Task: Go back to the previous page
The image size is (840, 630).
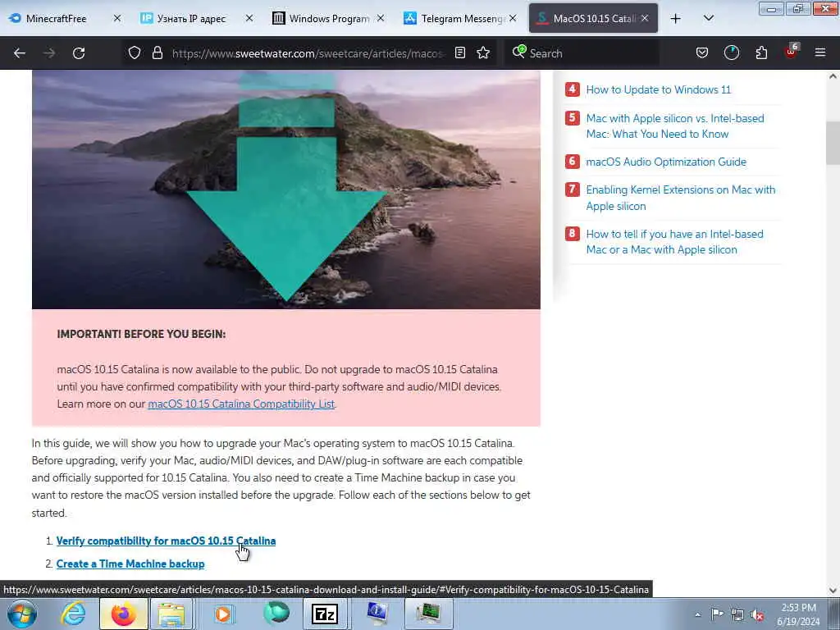Action: coord(20,53)
